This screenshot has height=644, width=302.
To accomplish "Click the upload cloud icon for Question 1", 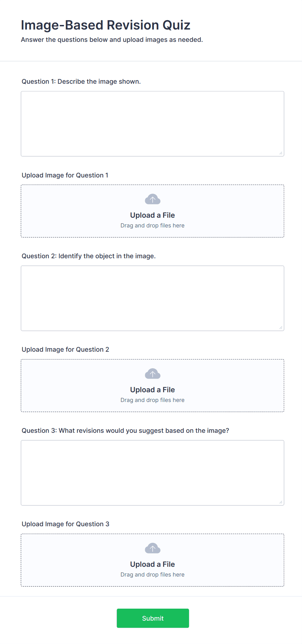I will (152, 200).
